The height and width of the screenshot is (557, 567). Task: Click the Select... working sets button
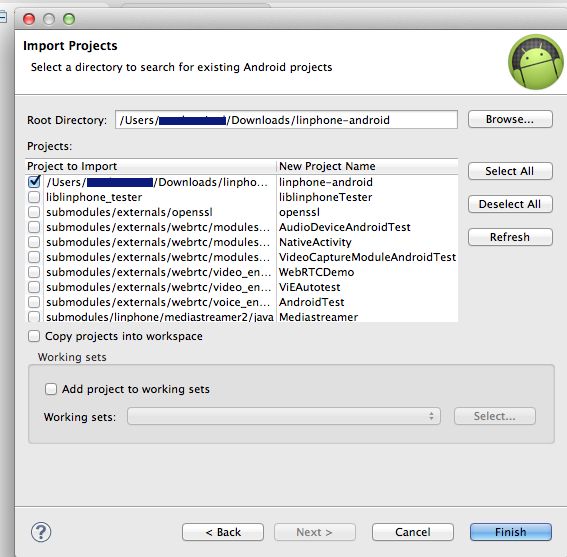click(x=495, y=416)
